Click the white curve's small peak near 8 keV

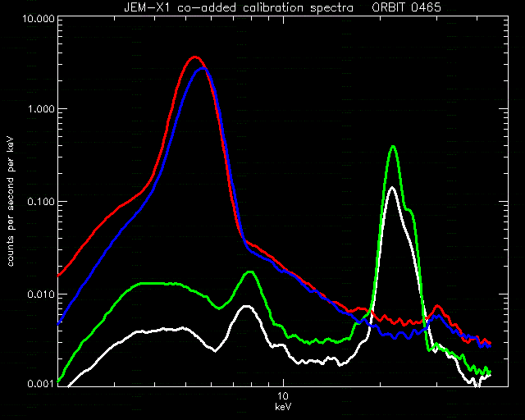[x=246, y=307]
